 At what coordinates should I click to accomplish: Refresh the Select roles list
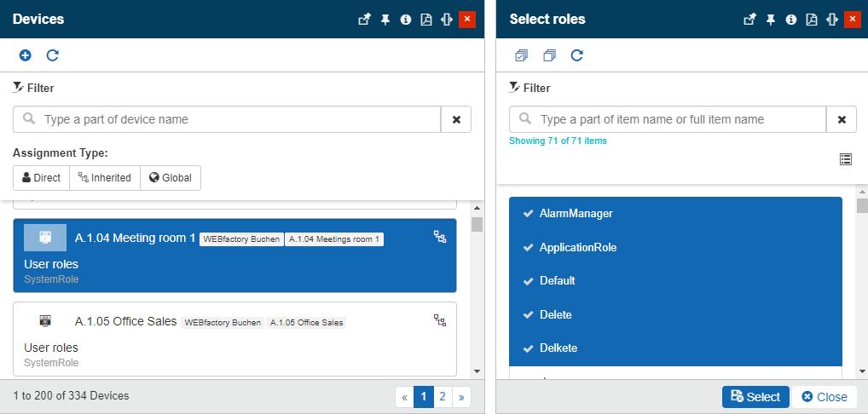576,55
